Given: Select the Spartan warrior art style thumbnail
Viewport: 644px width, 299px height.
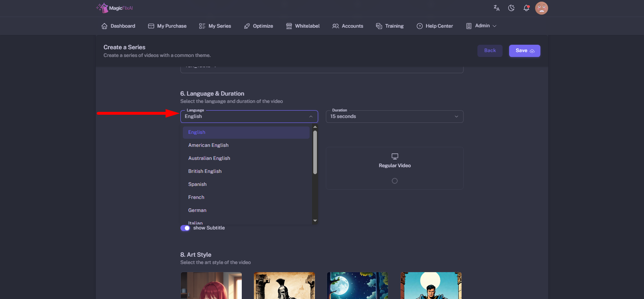Looking at the screenshot, I should [284, 285].
